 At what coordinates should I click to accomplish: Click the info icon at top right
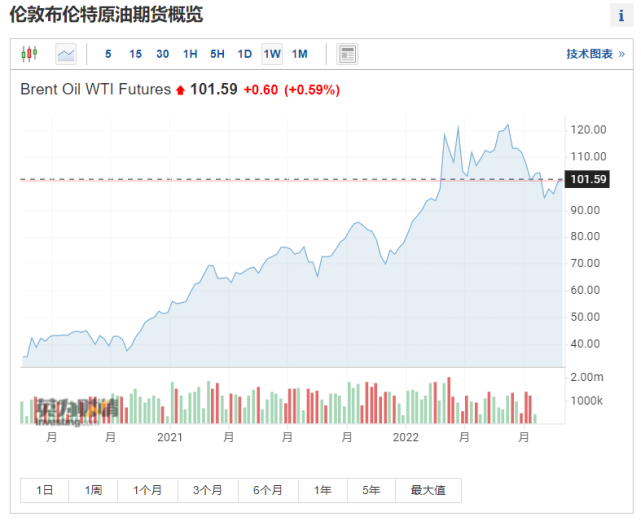(x=620, y=16)
